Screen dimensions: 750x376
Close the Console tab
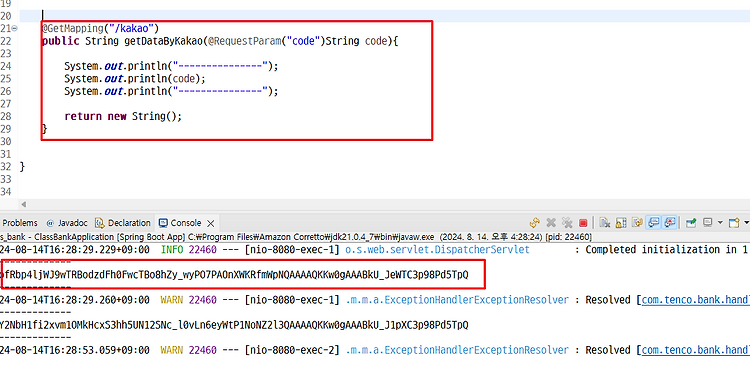pos(210,223)
